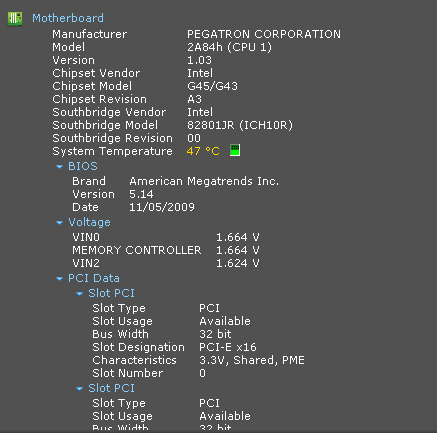Click the green temperature graph icon
437x433 pixels.
(x=235, y=150)
